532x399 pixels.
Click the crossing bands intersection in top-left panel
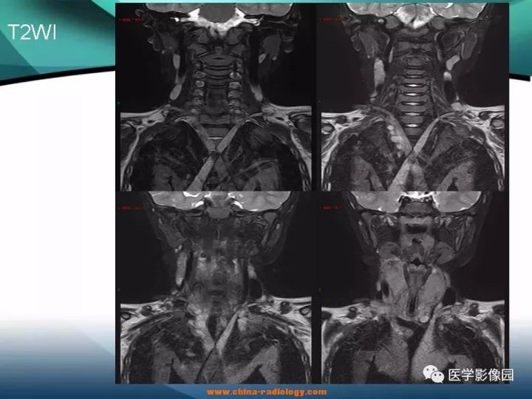pos(214,153)
